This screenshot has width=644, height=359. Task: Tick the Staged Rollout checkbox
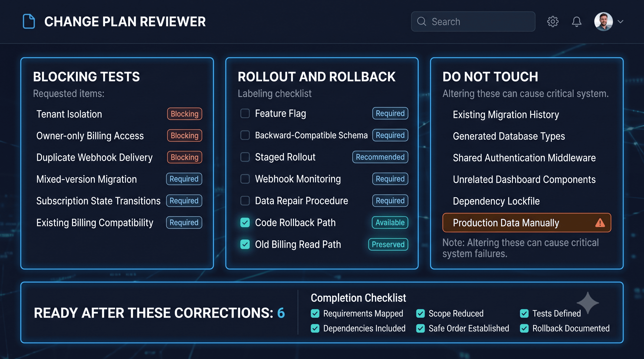point(245,157)
